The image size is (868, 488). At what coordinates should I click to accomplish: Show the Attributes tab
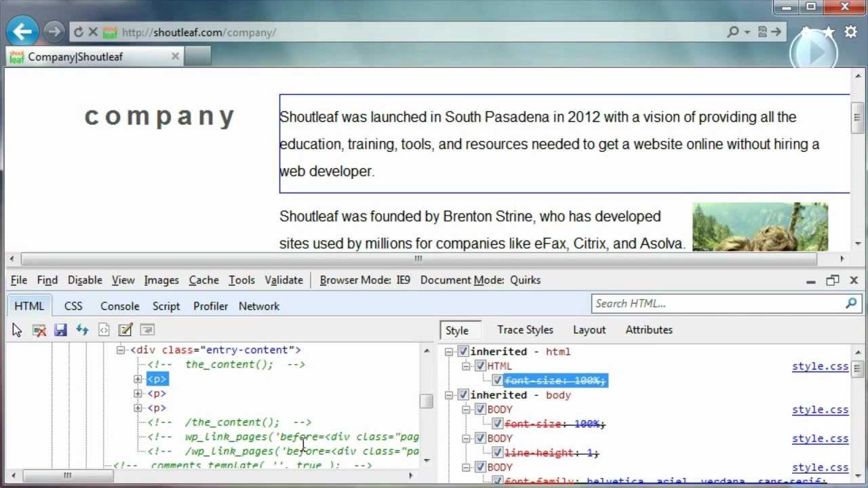coord(649,330)
